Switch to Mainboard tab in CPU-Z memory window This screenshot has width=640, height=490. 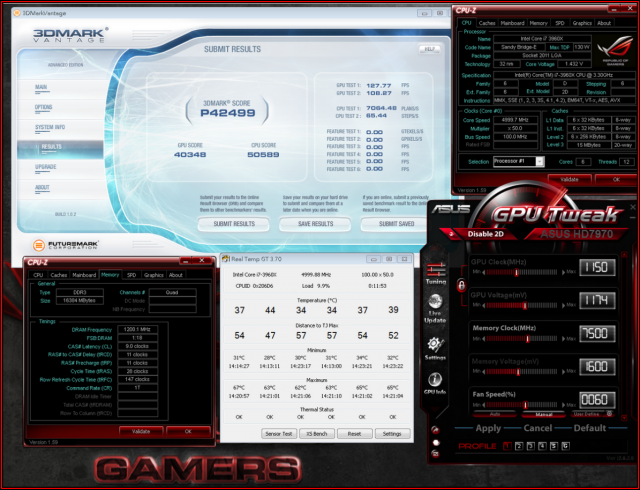(x=84, y=275)
